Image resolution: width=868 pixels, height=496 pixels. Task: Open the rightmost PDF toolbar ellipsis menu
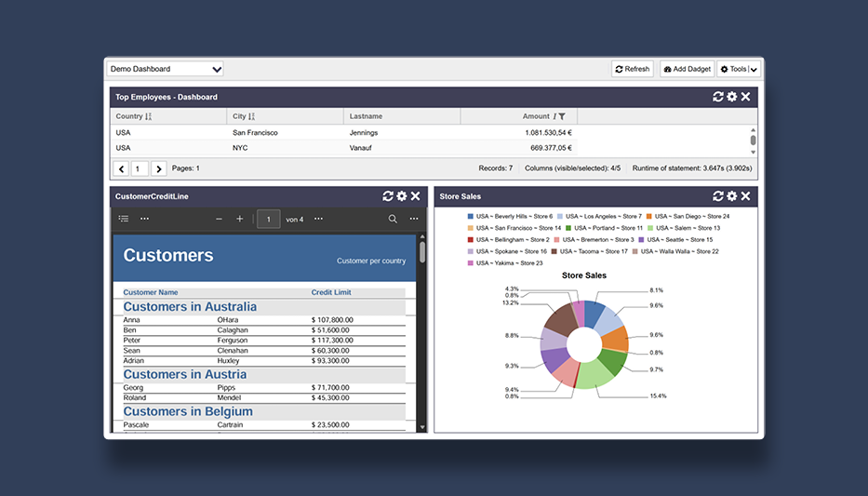pos(414,219)
